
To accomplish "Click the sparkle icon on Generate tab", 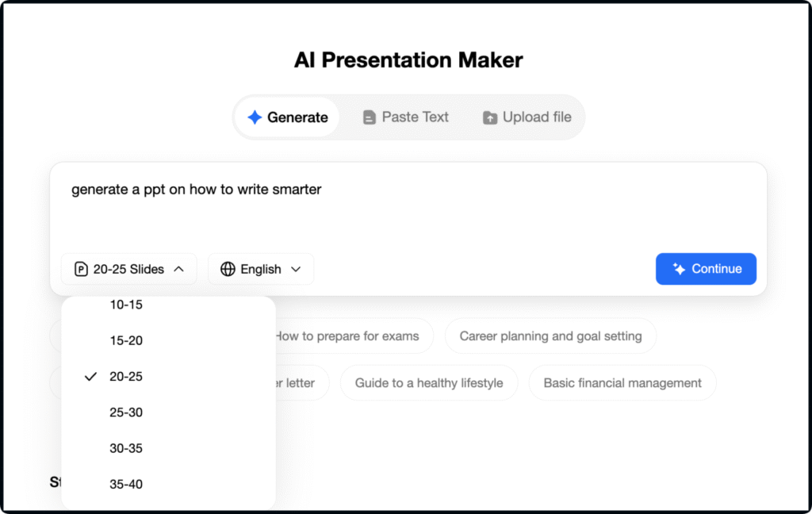I will pos(255,117).
